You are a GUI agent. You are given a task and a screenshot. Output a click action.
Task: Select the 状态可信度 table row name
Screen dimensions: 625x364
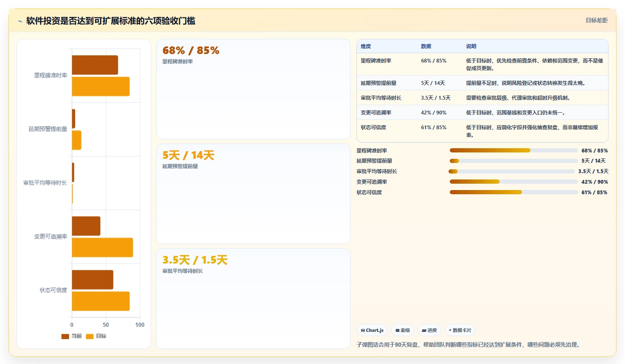click(x=373, y=128)
